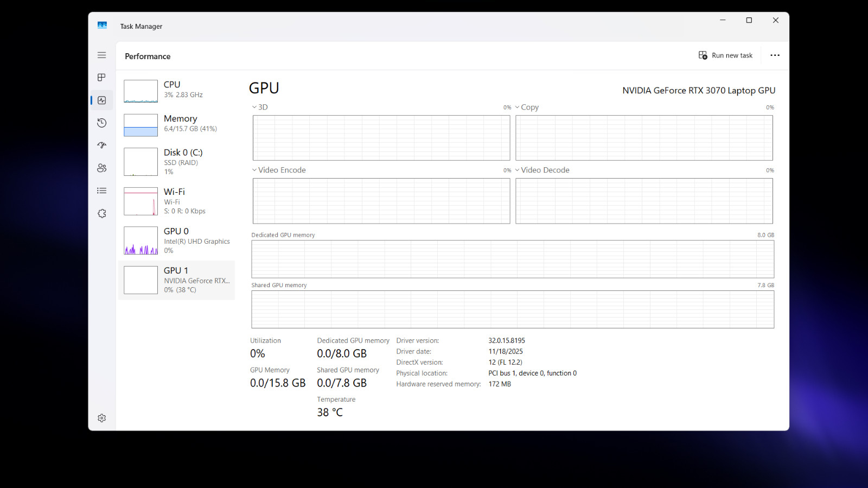The image size is (868, 488).
Task: Click the CPU mini graph thumbnail
Action: point(141,91)
